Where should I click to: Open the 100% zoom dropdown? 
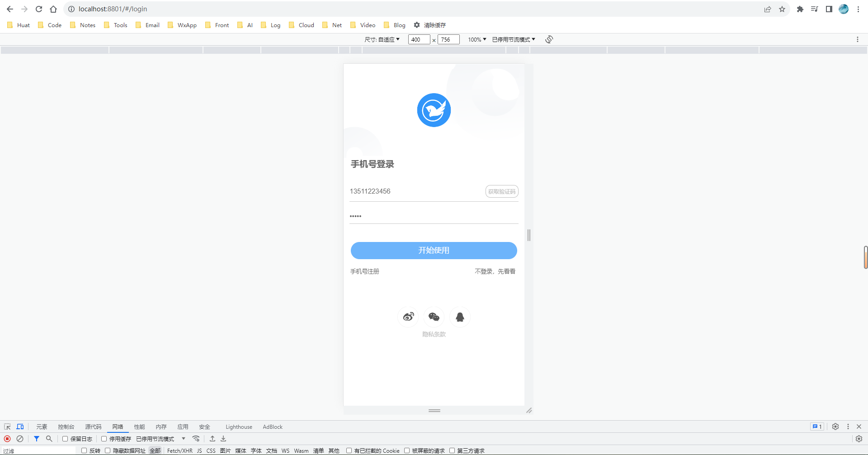click(477, 39)
